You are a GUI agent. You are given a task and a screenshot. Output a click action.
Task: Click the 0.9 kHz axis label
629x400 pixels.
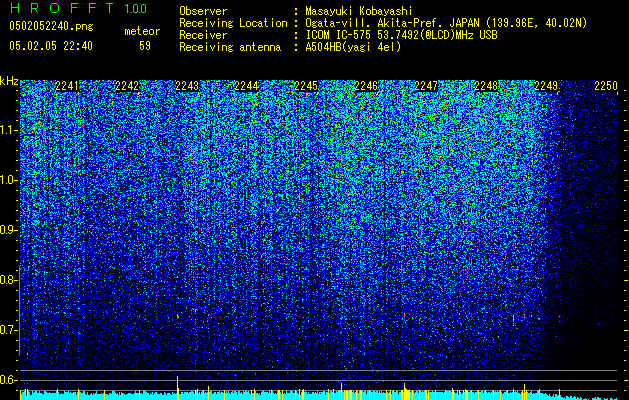pyautogui.click(x=8, y=230)
